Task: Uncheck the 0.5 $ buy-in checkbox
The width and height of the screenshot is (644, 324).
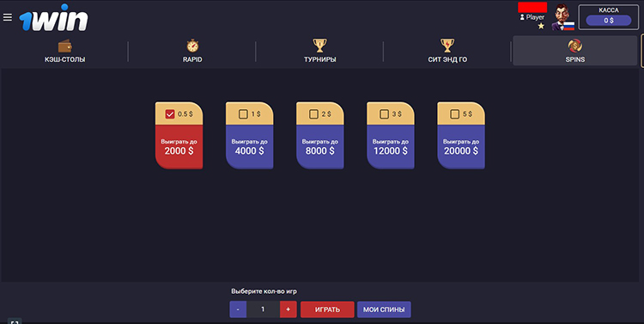Action: point(170,114)
